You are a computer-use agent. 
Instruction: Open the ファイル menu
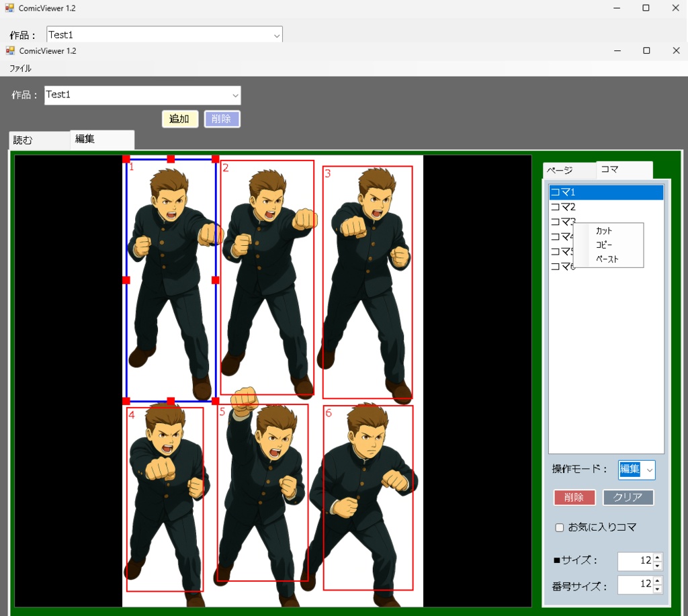[19, 68]
